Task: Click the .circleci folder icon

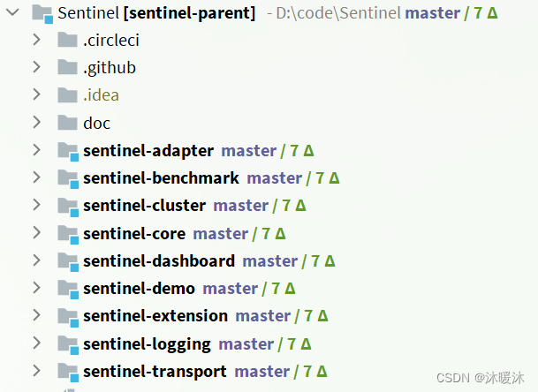Action: click(x=68, y=40)
